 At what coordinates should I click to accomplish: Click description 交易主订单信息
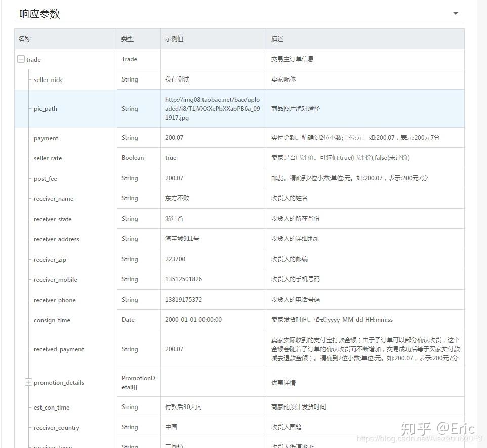point(292,59)
